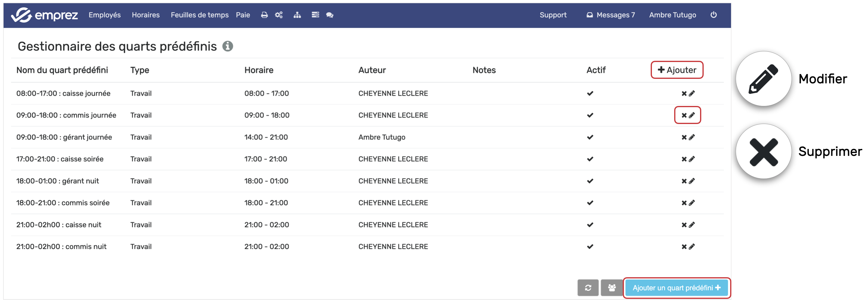Screen dimensions: 868x304
Task: Click the emprez logo
Action: point(44,15)
